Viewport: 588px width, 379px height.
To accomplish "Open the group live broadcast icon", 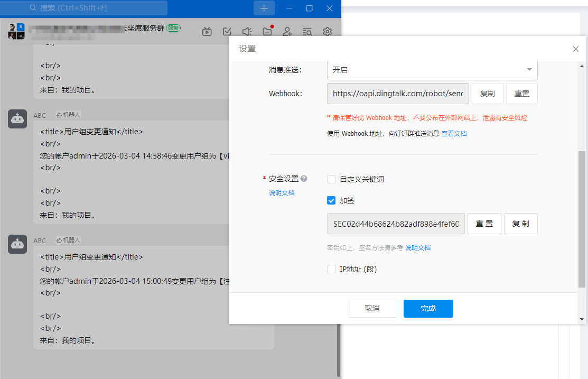I will coord(207,32).
